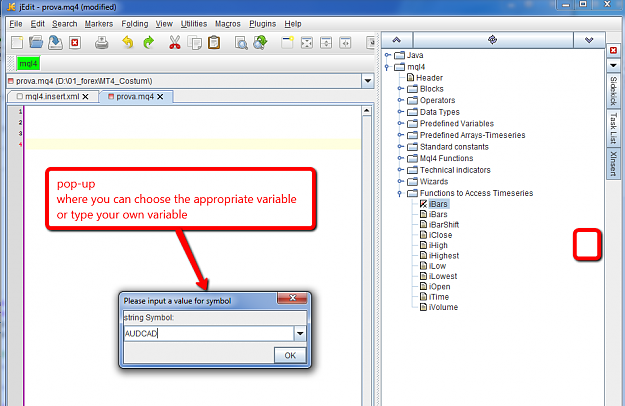The width and height of the screenshot is (625, 406).
Task: Open a new view window icon
Action: coord(287,42)
